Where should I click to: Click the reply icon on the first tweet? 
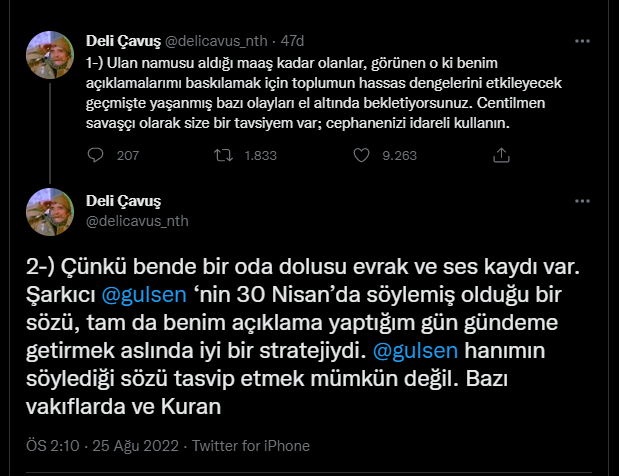tap(96, 156)
